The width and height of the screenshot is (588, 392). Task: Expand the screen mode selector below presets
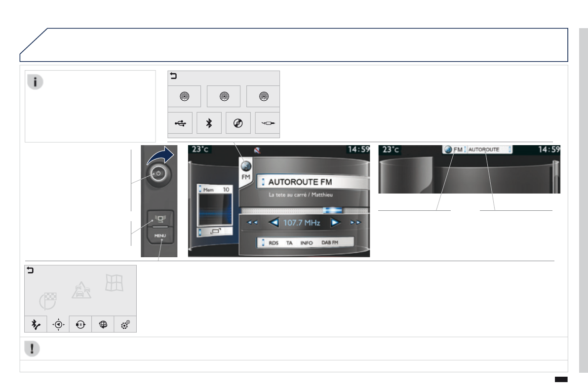pyautogui.click(x=215, y=231)
